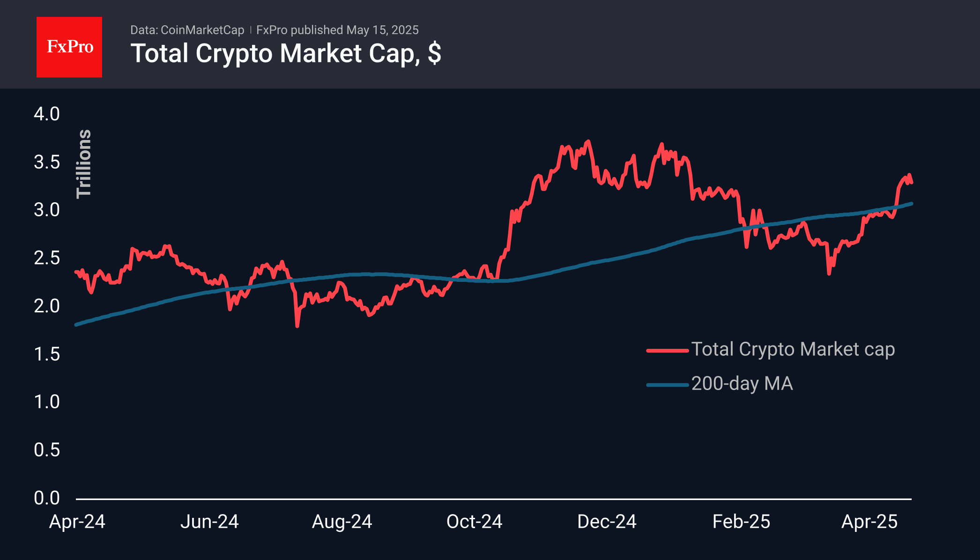This screenshot has width=980, height=560.
Task: Click the blue 200-day MA legend swatch
Action: [667, 385]
